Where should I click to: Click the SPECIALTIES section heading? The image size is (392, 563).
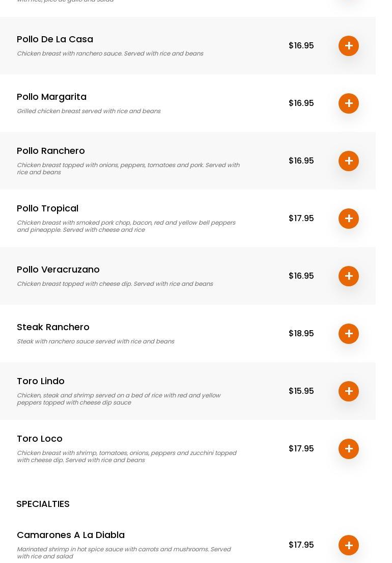click(x=43, y=504)
